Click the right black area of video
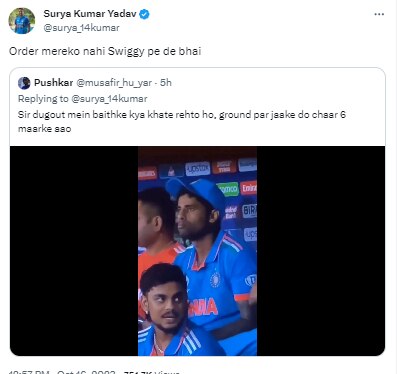 pyautogui.click(x=321, y=252)
